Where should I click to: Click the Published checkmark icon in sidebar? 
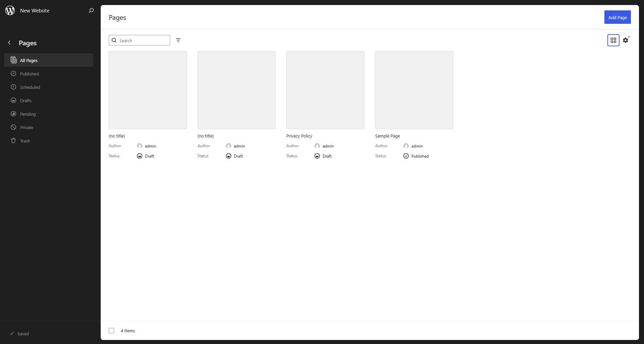[x=13, y=73]
